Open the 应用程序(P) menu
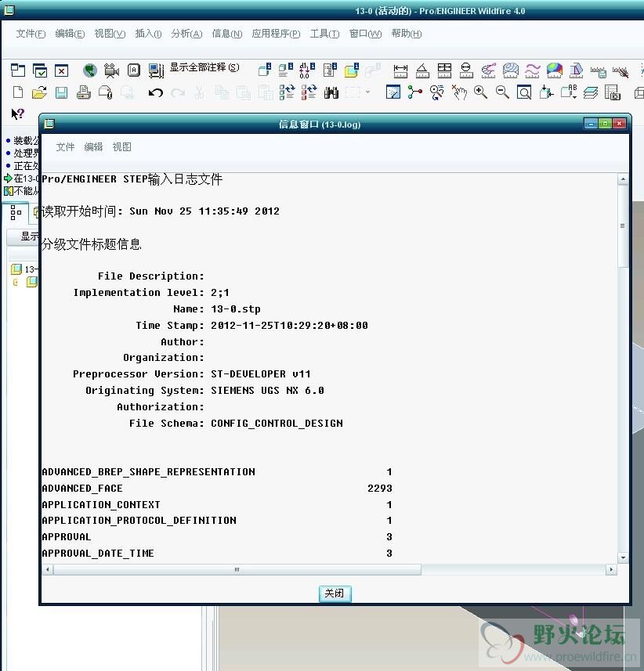 (277, 34)
